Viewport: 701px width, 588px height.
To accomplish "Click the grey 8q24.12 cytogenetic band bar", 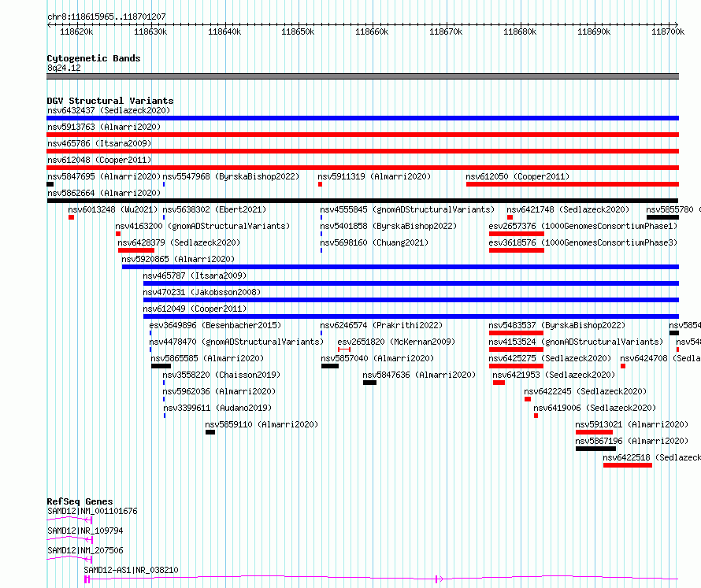I will click(362, 76).
